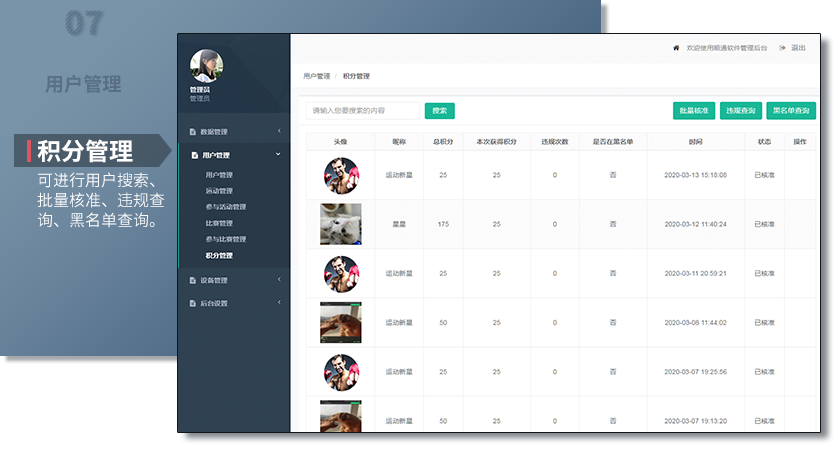Viewport: 836px width, 457px height.
Task: Click the 设备管理 sidebar icon
Action: [193, 280]
